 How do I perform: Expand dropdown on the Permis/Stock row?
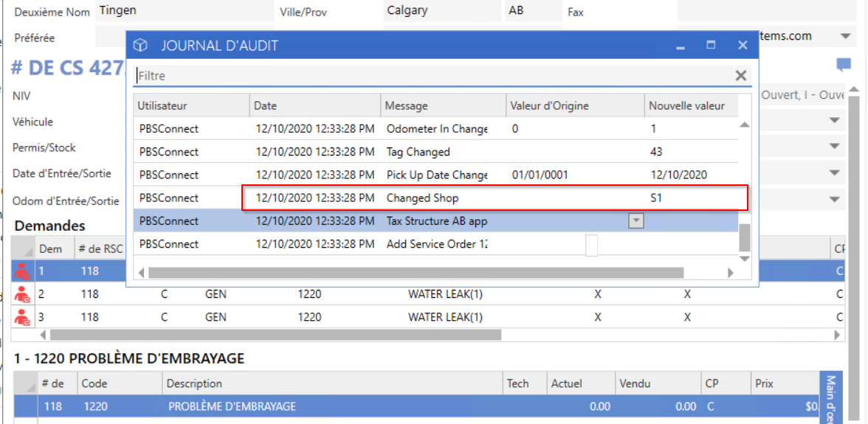click(835, 147)
